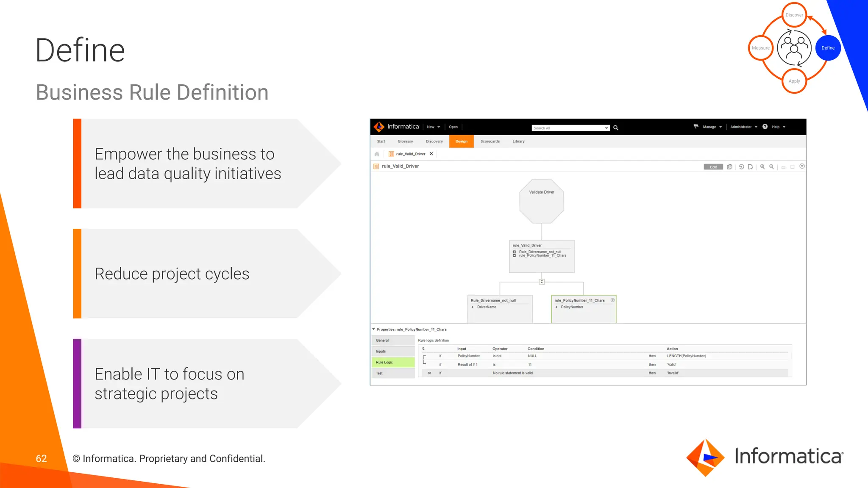Click the 'Invalid' action cell
This screenshot has height=488, width=868.
click(x=673, y=373)
